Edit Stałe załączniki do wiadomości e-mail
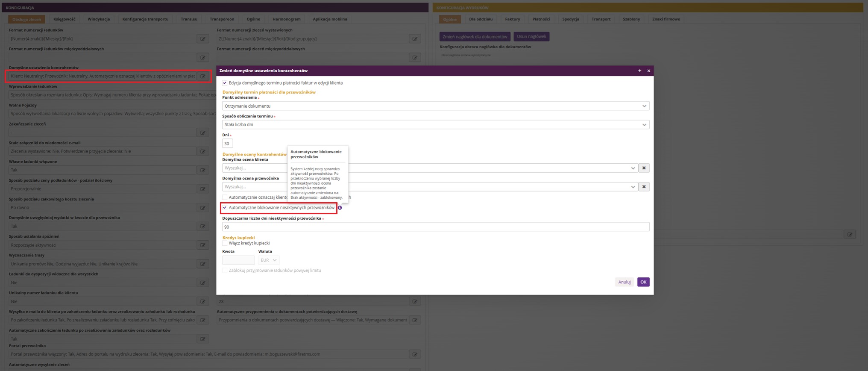 point(203,151)
